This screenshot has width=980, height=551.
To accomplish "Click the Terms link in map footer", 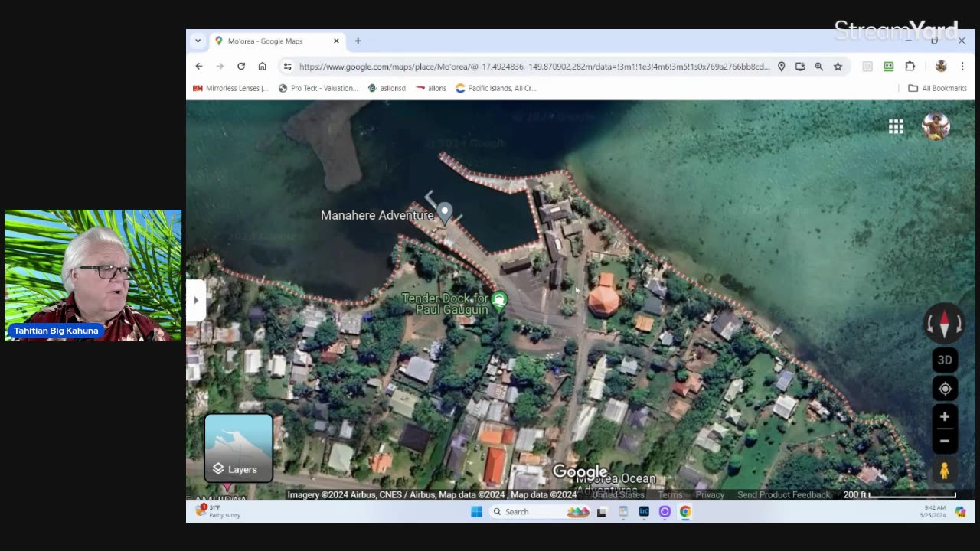I will tap(670, 495).
